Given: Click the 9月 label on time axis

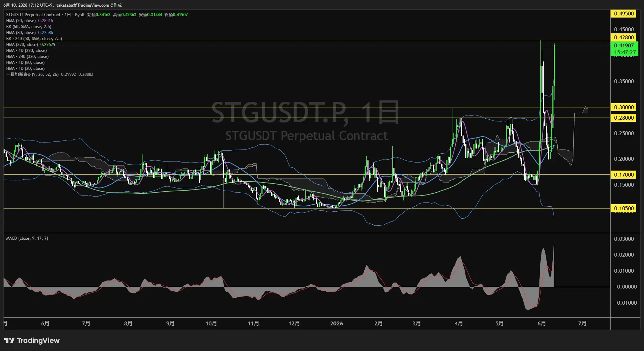Looking at the screenshot, I should (170, 324).
